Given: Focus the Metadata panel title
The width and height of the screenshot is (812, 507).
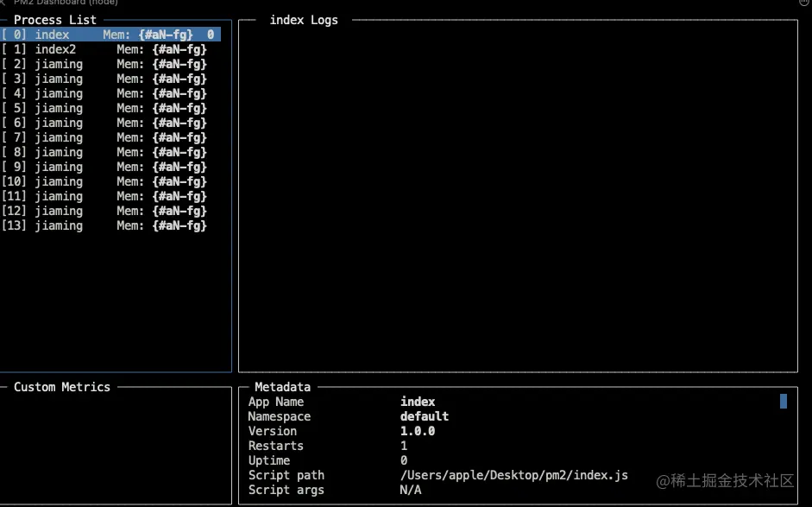Looking at the screenshot, I should click(283, 387).
